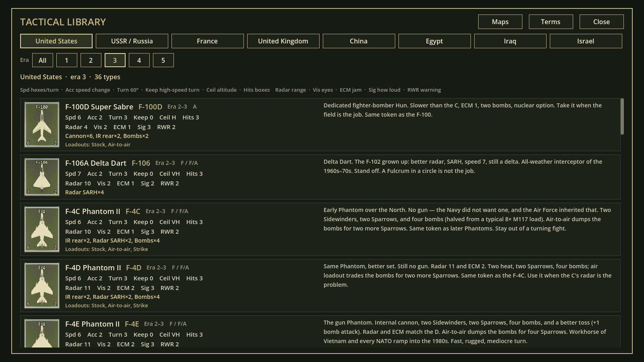Select the All eras filter
644x362 pixels.
coord(43,60)
